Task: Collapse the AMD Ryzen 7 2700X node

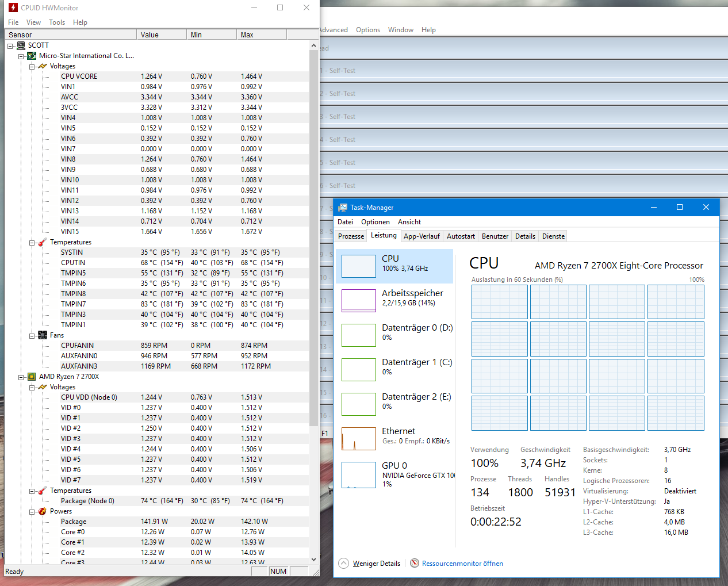Action: [x=21, y=377]
